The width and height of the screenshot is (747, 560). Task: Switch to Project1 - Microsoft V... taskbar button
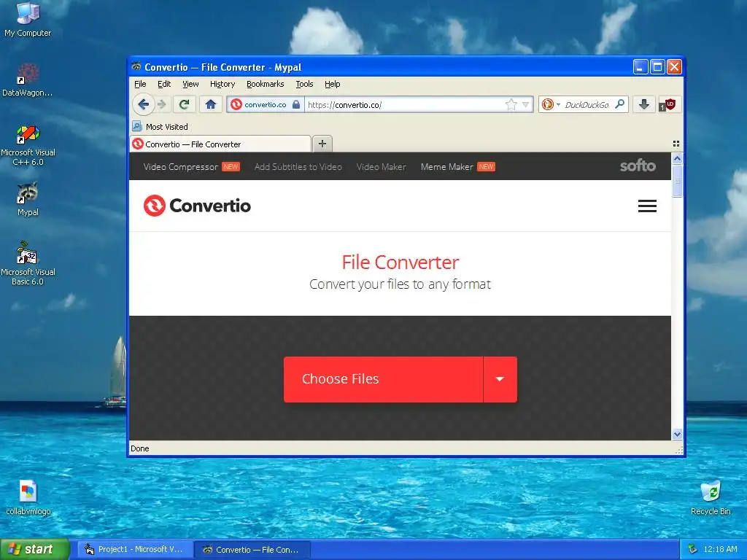click(x=135, y=549)
